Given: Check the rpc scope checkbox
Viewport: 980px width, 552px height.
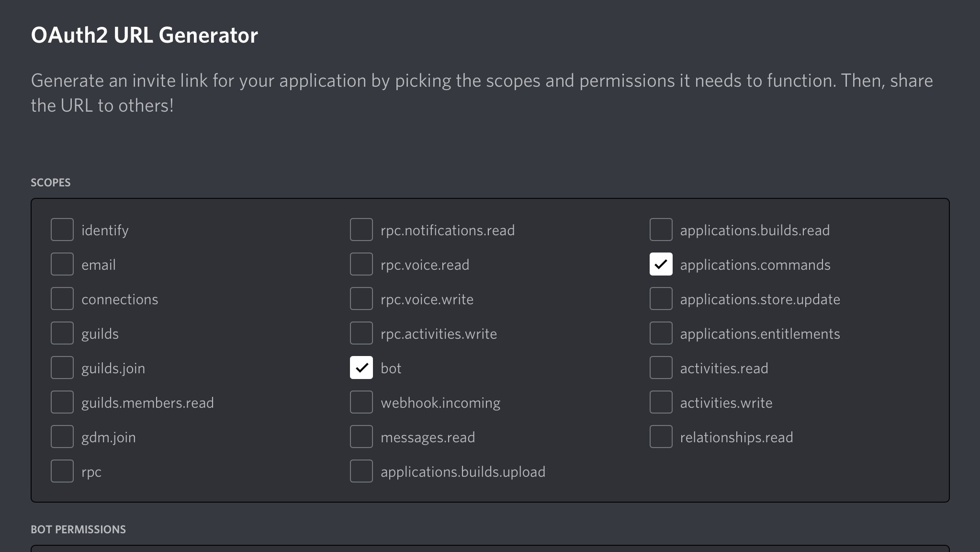Looking at the screenshot, I should point(62,471).
